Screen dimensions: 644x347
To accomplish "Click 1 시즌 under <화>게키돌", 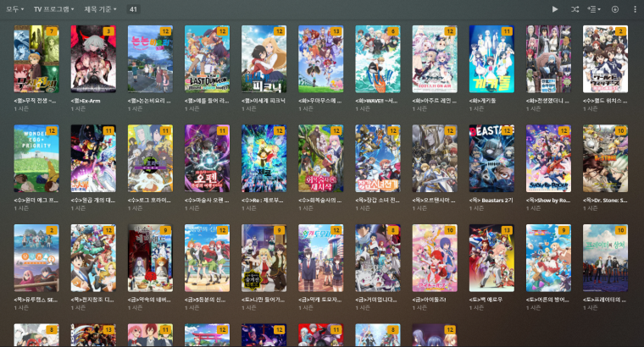I will coord(476,108).
